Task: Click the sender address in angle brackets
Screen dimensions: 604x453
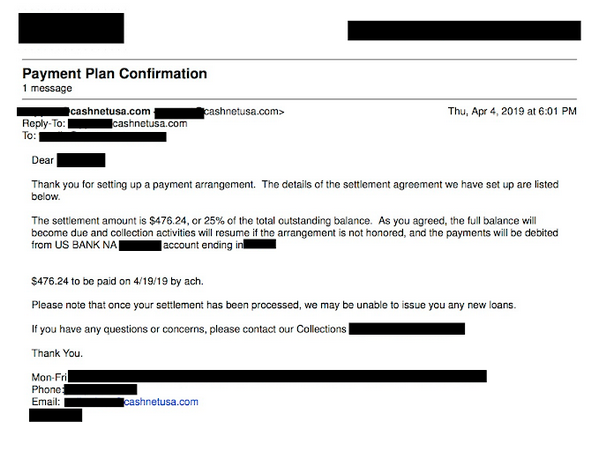Action: click(243, 111)
